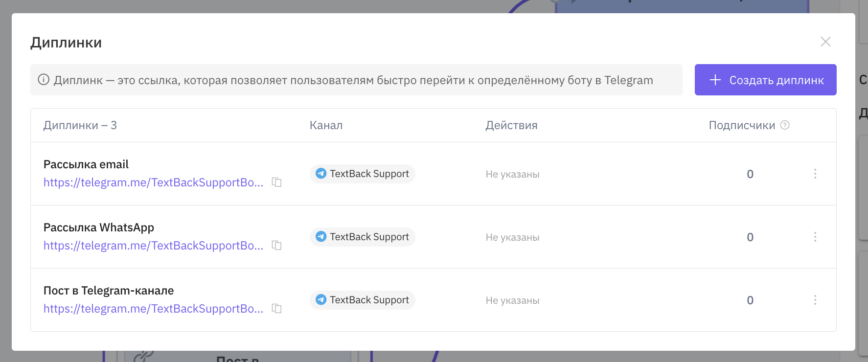Click the Диплинки dialog title
This screenshot has width=868, height=362.
pos(66,43)
